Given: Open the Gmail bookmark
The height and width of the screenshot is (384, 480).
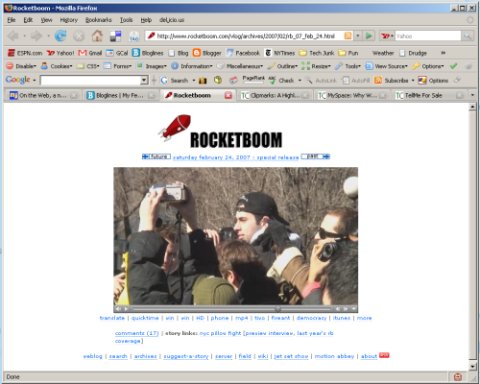Looking at the screenshot, I should [90, 53].
